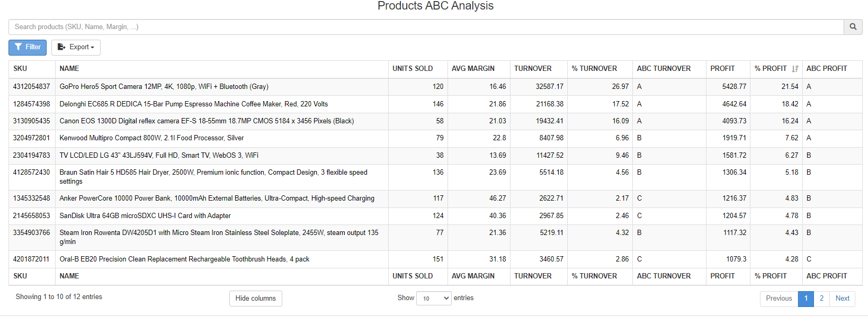868x325 pixels.
Task: Click the SKU 4201872011 cell
Action: click(x=31, y=259)
